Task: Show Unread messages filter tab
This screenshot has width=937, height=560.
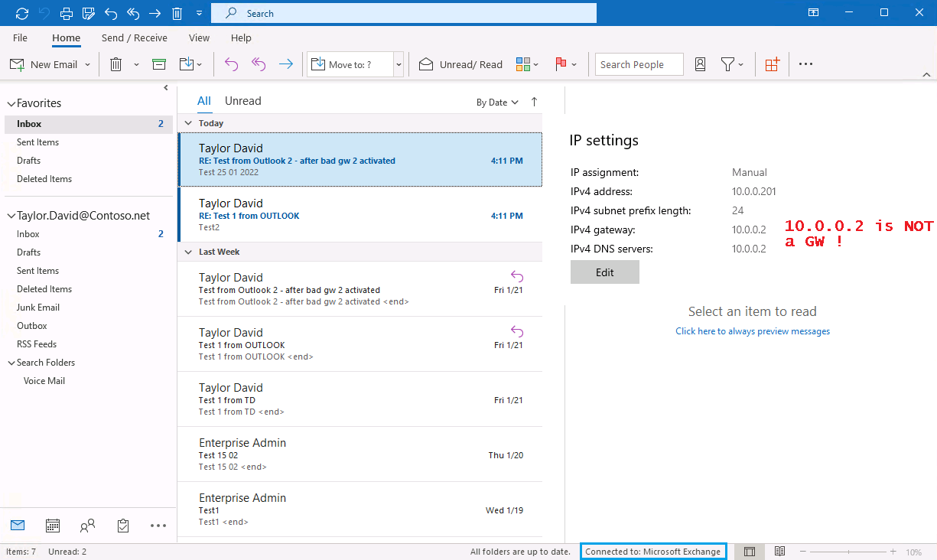Action: (243, 101)
